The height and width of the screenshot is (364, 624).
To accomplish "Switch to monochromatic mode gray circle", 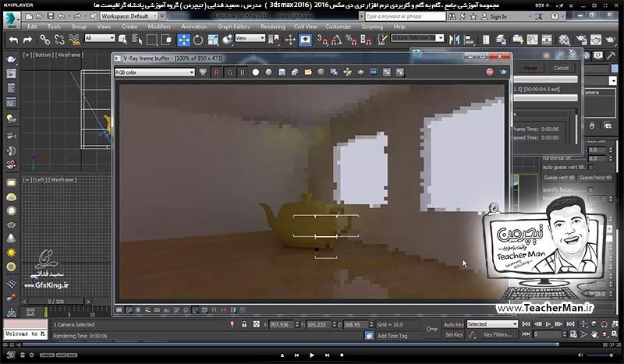I will coord(268,72).
